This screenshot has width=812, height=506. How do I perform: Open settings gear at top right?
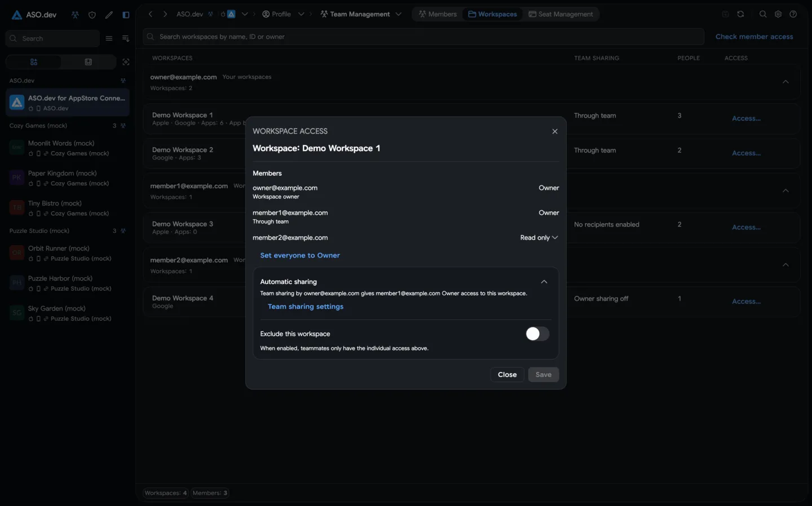[778, 14]
